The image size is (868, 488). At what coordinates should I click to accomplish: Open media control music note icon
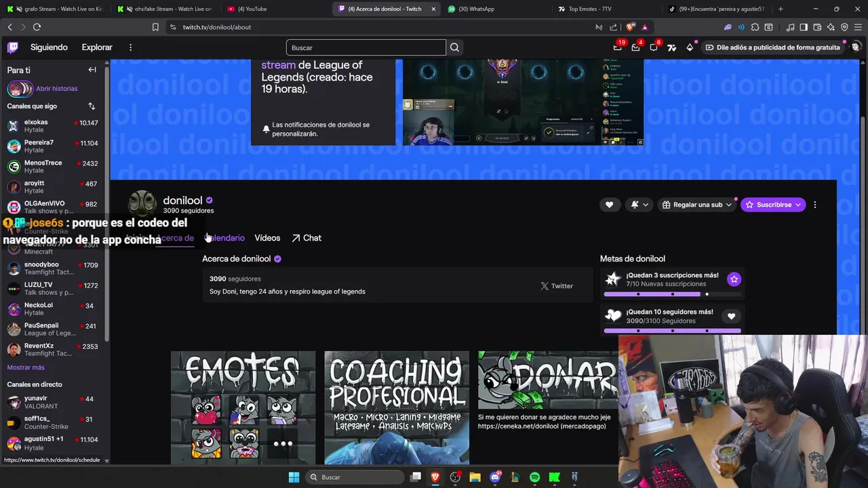coord(790,27)
